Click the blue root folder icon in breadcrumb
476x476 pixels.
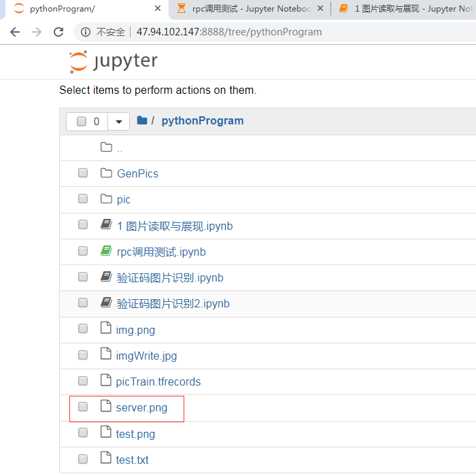(x=142, y=120)
